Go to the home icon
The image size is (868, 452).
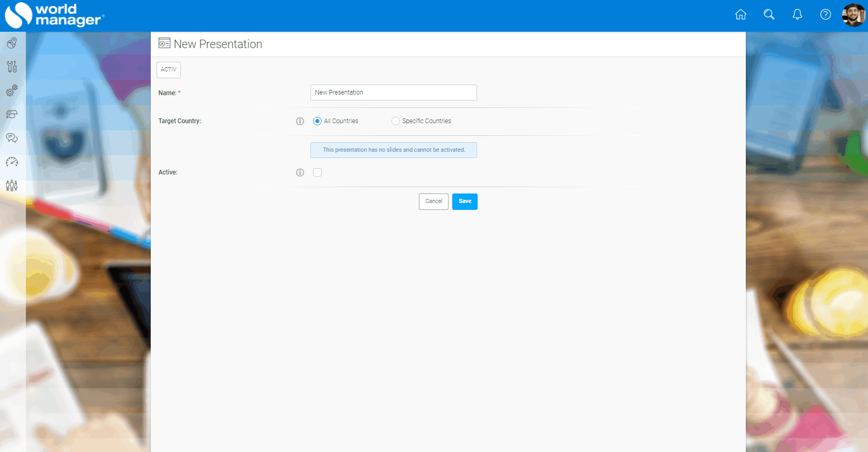coord(741,15)
